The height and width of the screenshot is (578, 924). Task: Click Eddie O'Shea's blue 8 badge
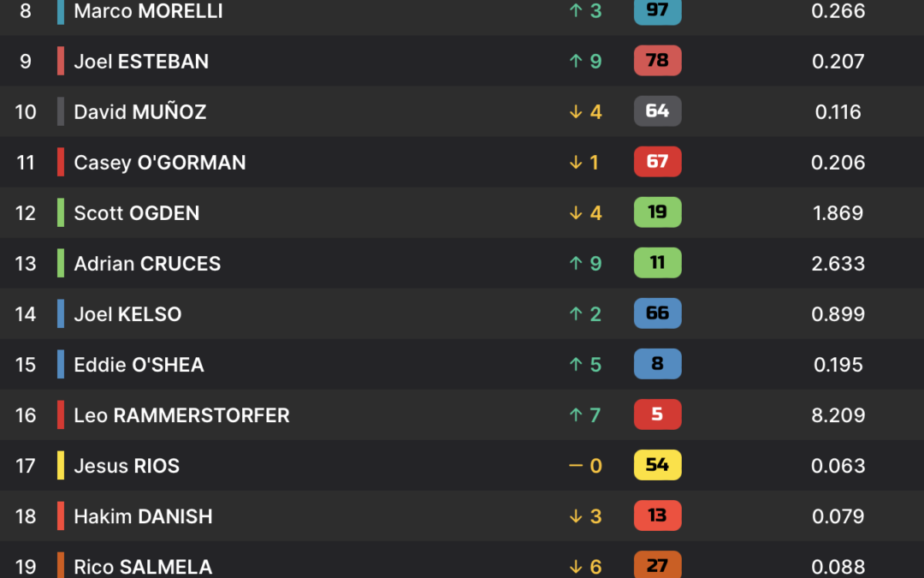pos(657,365)
